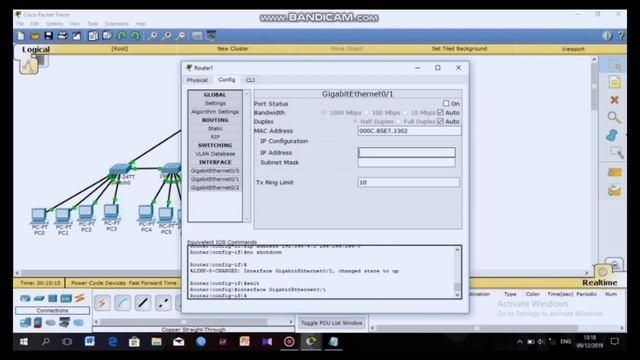Click the Redo green arrow icon

click(135, 36)
